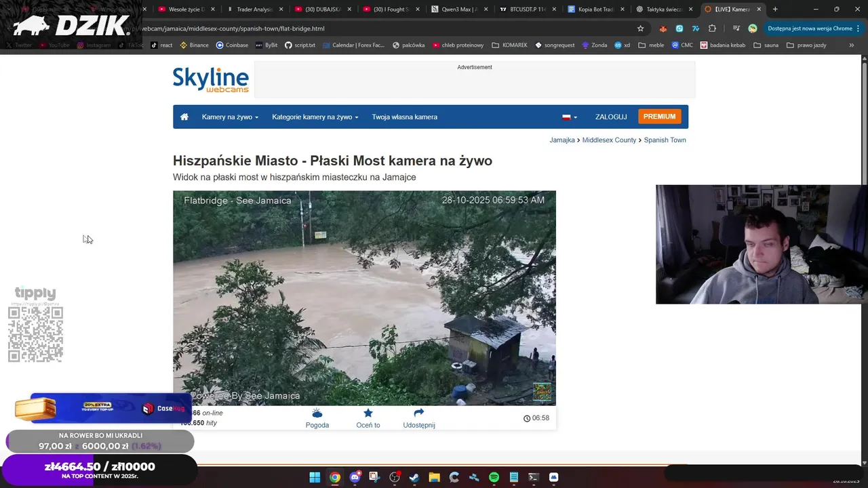Screen dimensions: 868x488
Task: Open File Explorer from the taskbar
Action: click(434, 477)
